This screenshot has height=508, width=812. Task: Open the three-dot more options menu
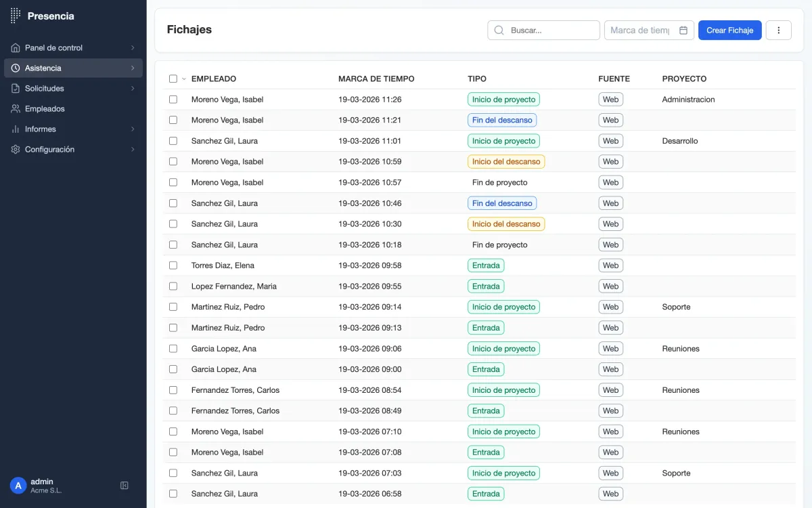click(778, 30)
